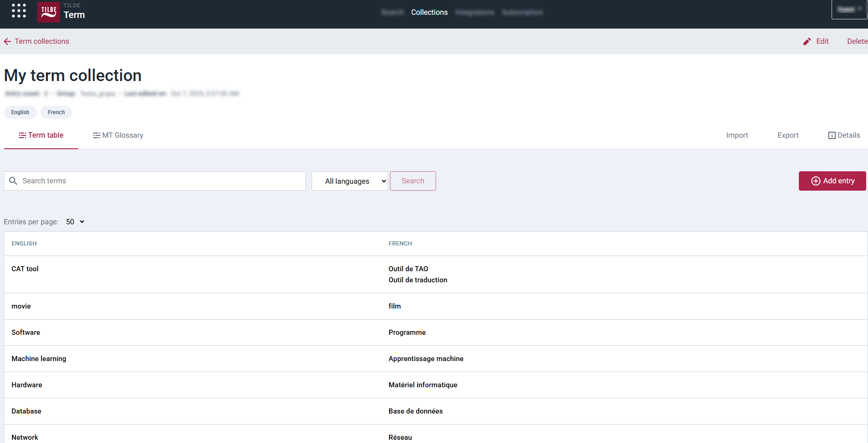Select the French language chip

click(56, 112)
